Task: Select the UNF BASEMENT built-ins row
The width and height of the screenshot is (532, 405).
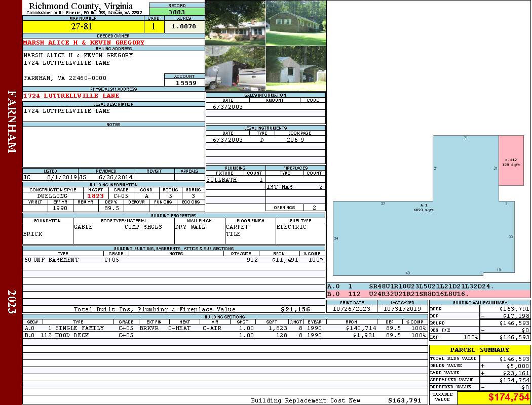Action: (173, 260)
